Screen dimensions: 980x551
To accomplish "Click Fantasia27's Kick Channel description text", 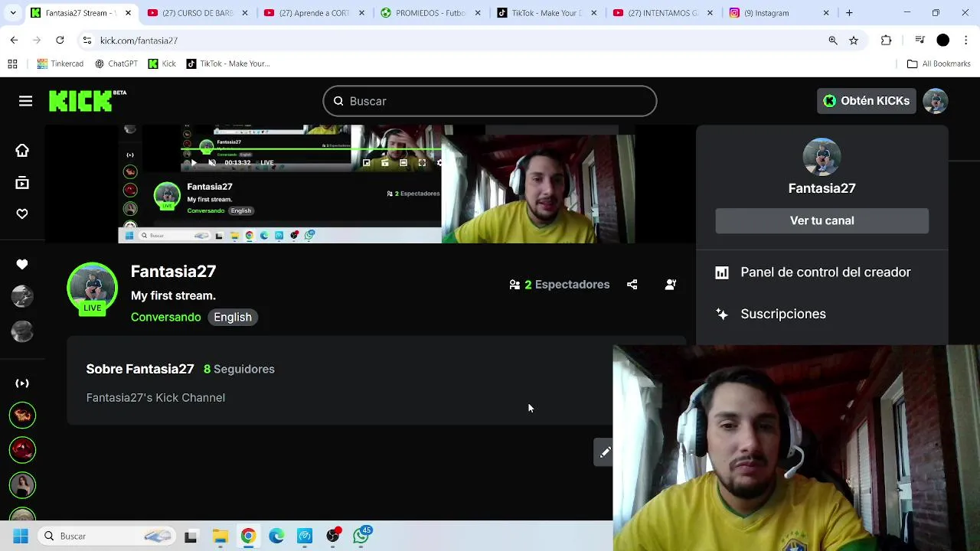I will pos(155,398).
